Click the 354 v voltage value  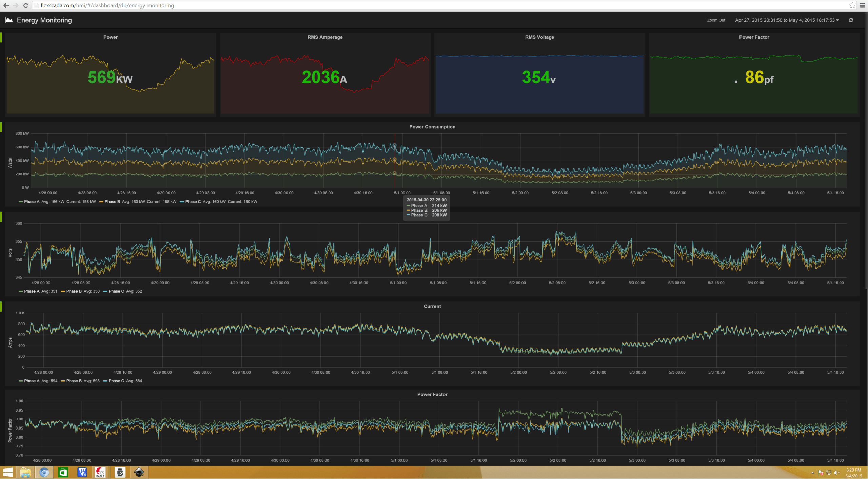539,78
